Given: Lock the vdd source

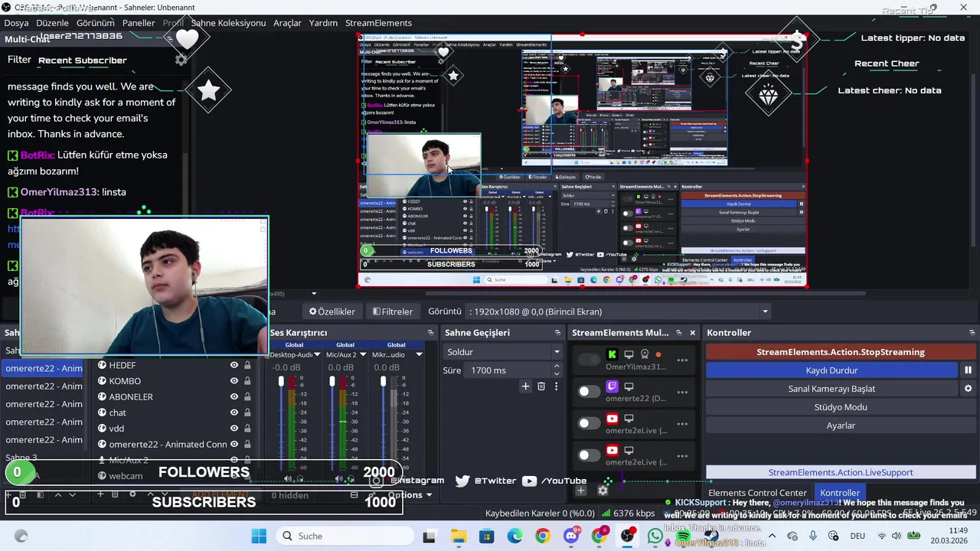Looking at the screenshot, I should click(247, 429).
